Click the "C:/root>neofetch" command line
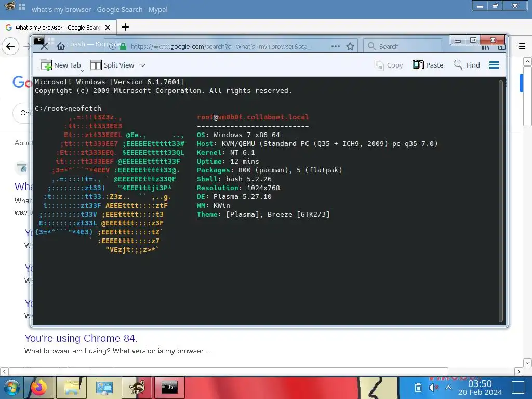This screenshot has width=532, height=399. tap(68, 108)
